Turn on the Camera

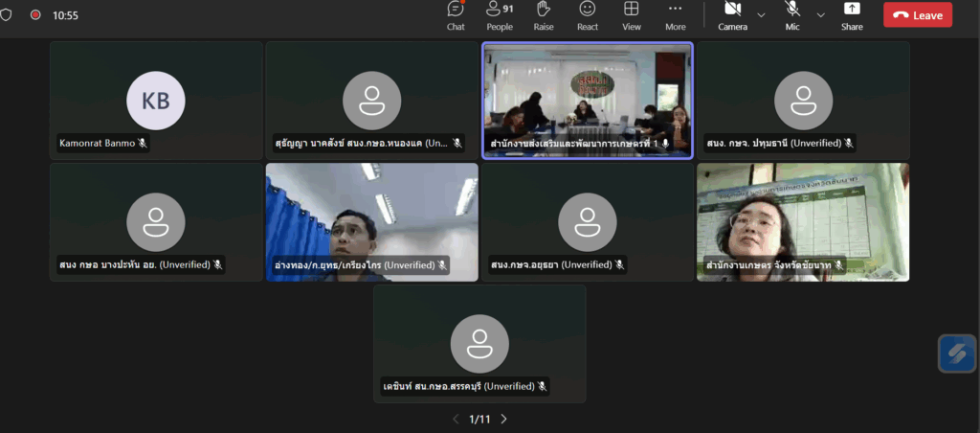click(x=733, y=14)
